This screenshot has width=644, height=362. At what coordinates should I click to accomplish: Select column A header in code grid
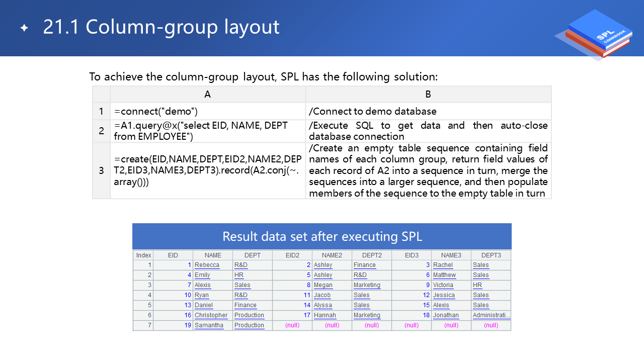(207, 94)
